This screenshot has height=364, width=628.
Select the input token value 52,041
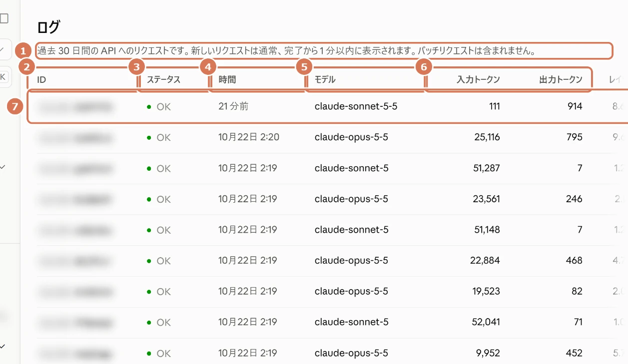[486, 322]
